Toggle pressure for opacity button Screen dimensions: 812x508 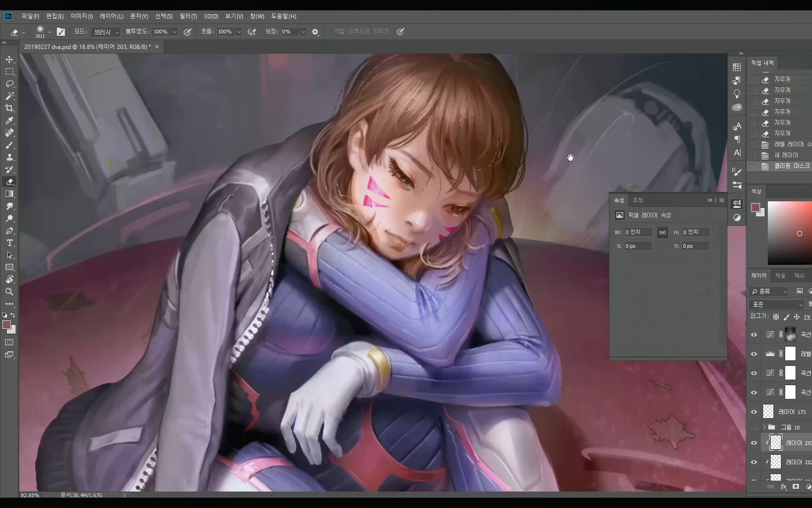(187, 32)
